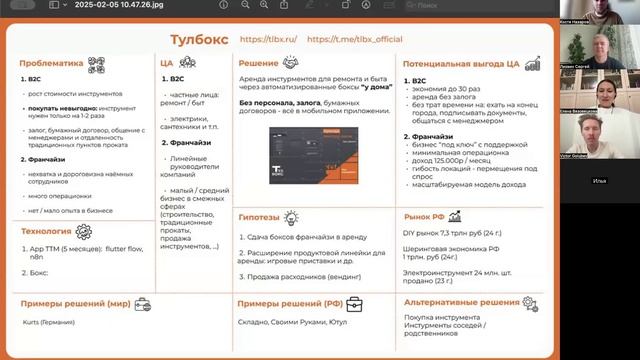
Task: Click the lightbulb icon beside Гипотезы
Action: [291, 218]
